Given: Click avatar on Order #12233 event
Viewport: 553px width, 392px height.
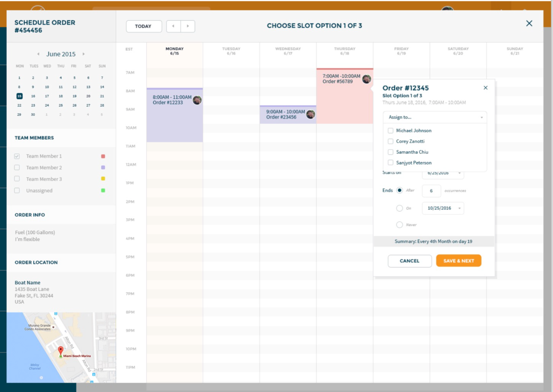Looking at the screenshot, I should (197, 100).
